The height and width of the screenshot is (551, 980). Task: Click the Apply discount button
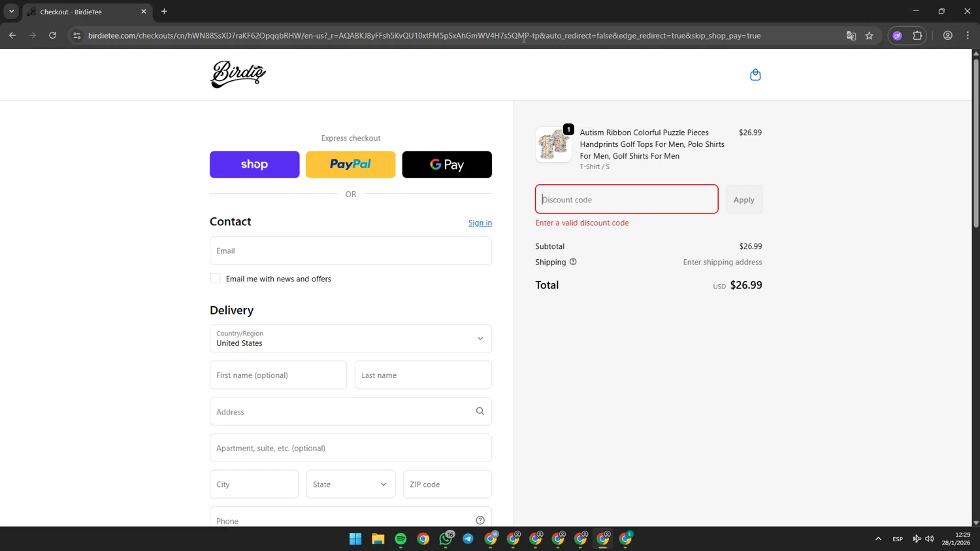(x=744, y=199)
